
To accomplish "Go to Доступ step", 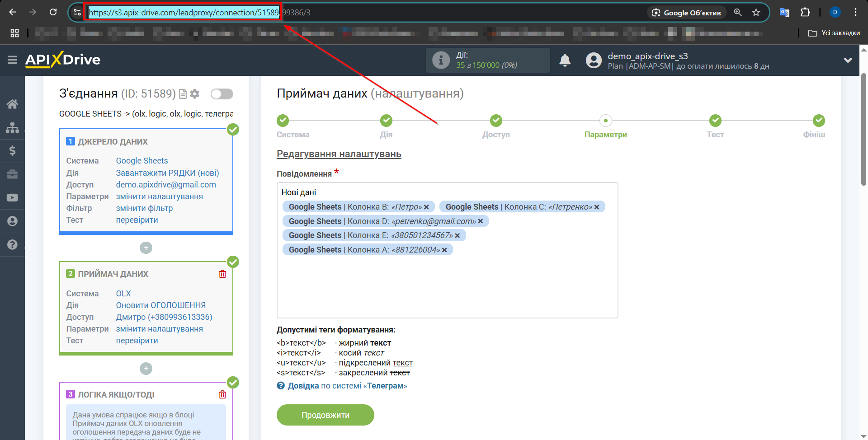I will coord(496,121).
